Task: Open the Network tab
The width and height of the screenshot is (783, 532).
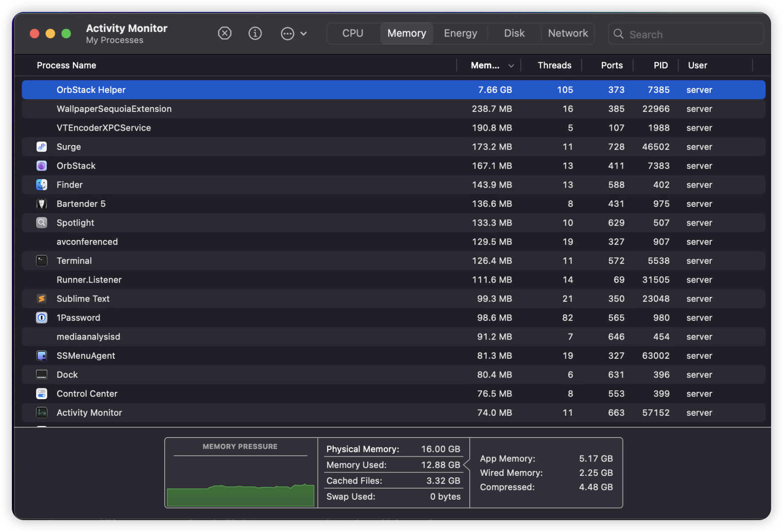Action: coord(568,33)
